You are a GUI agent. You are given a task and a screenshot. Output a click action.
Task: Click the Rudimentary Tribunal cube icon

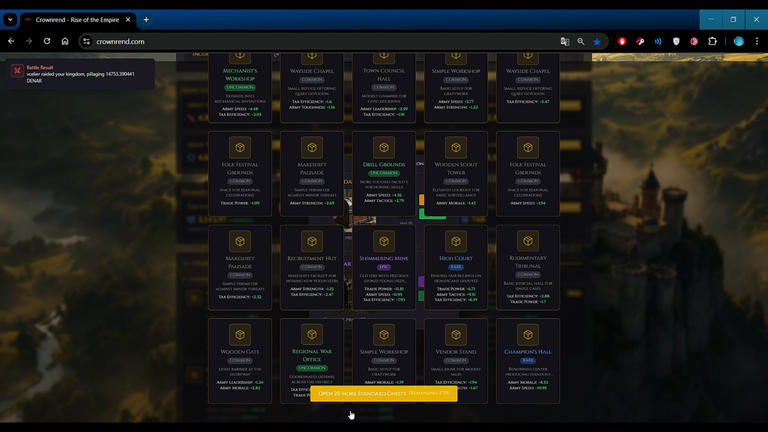pyautogui.click(x=528, y=241)
